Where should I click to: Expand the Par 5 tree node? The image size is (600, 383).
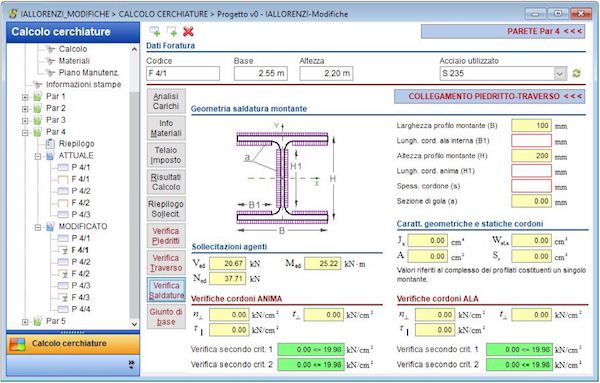coord(25,322)
